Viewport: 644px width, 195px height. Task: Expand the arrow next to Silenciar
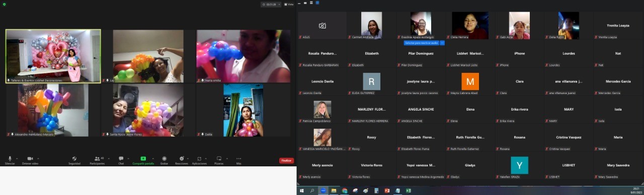pos(17,158)
